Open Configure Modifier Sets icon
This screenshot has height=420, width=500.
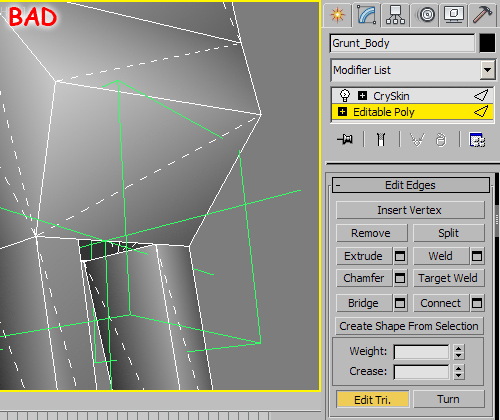point(477,140)
